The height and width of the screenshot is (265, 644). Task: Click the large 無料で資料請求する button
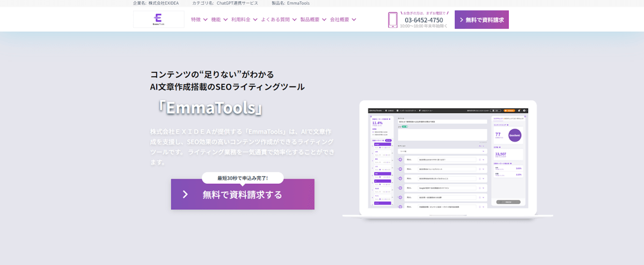(x=243, y=194)
